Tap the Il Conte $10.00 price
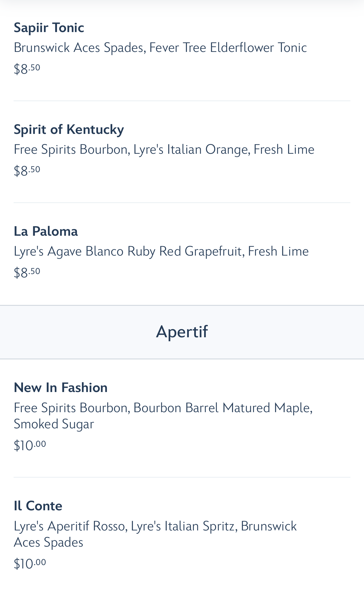Screen dimensions: 364x592 (x=30, y=564)
